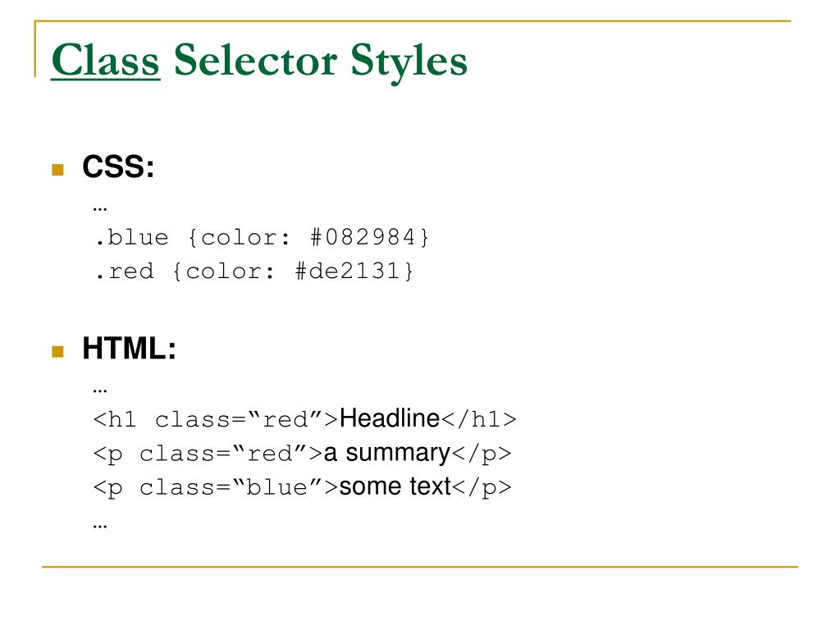
Task: Click the closing </h1> tag
Action: [478, 419]
